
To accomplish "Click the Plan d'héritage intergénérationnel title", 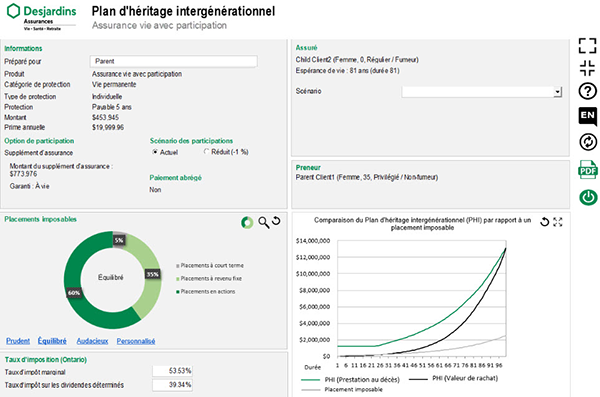I will 183,11.
